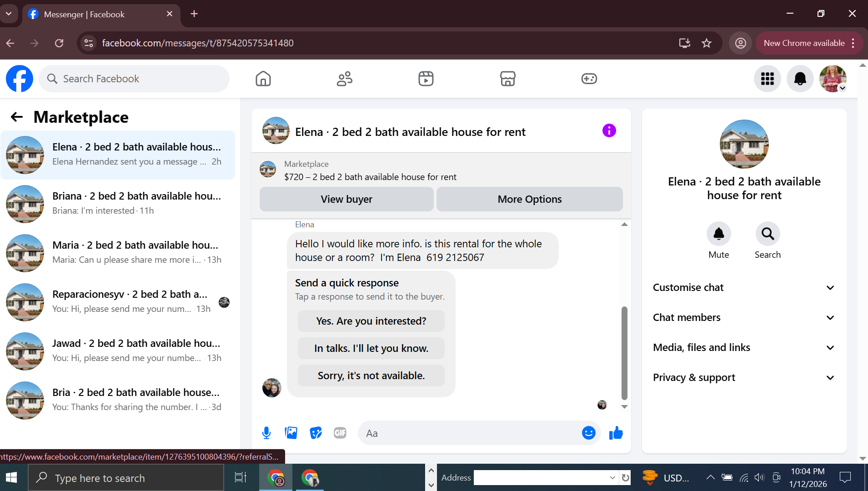Open the notifications bell in header
Viewport: 868px width, 491px height.
[800, 79]
